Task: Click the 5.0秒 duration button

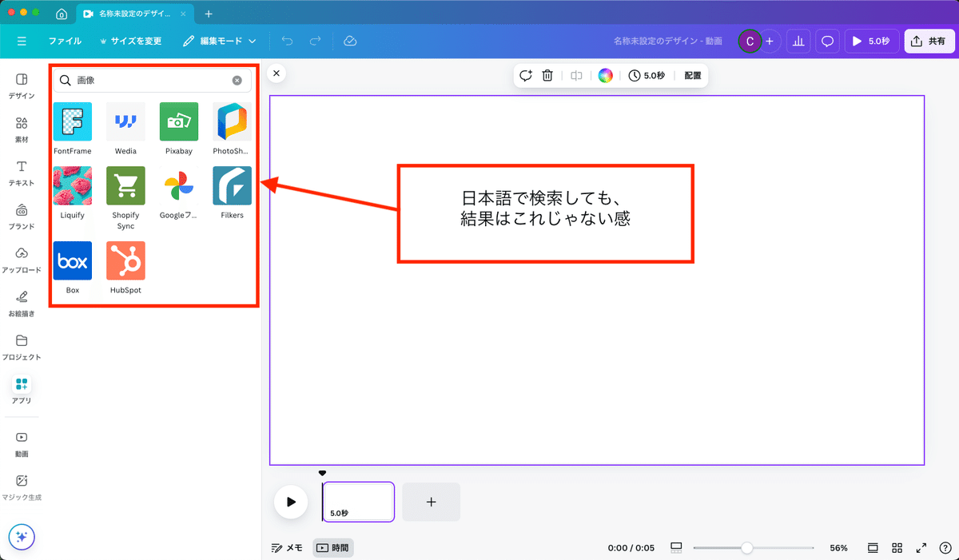Action: 647,76
